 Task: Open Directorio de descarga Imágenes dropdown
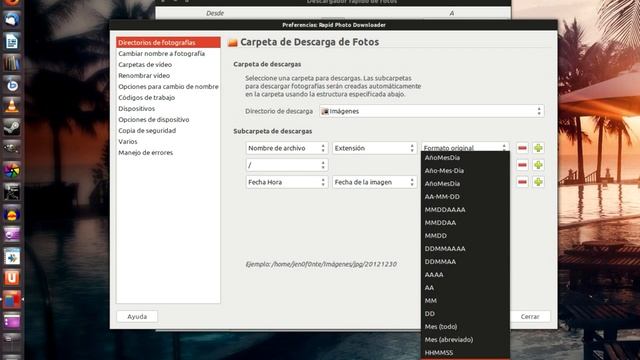(x=432, y=111)
